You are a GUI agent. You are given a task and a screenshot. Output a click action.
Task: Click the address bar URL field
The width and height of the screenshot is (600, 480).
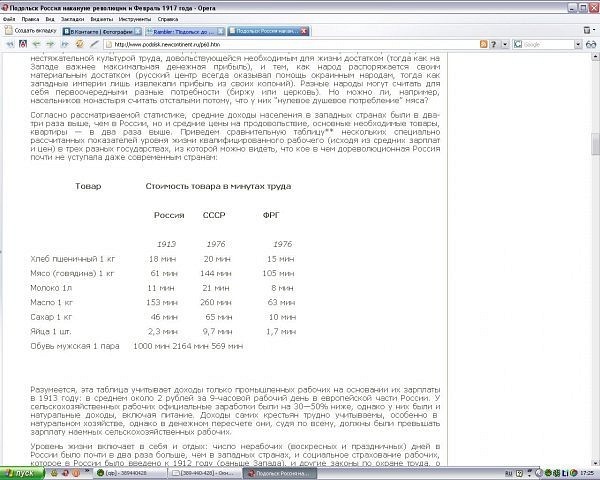(x=291, y=44)
